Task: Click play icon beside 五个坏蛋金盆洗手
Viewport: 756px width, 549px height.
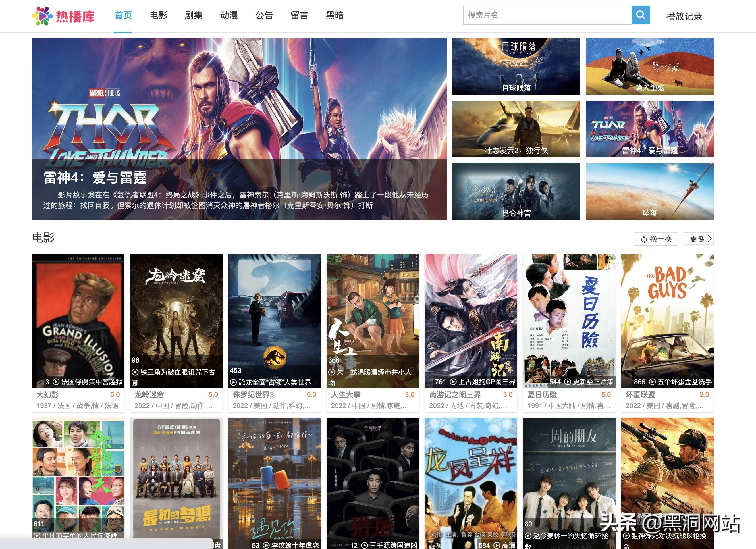Action: point(652,382)
